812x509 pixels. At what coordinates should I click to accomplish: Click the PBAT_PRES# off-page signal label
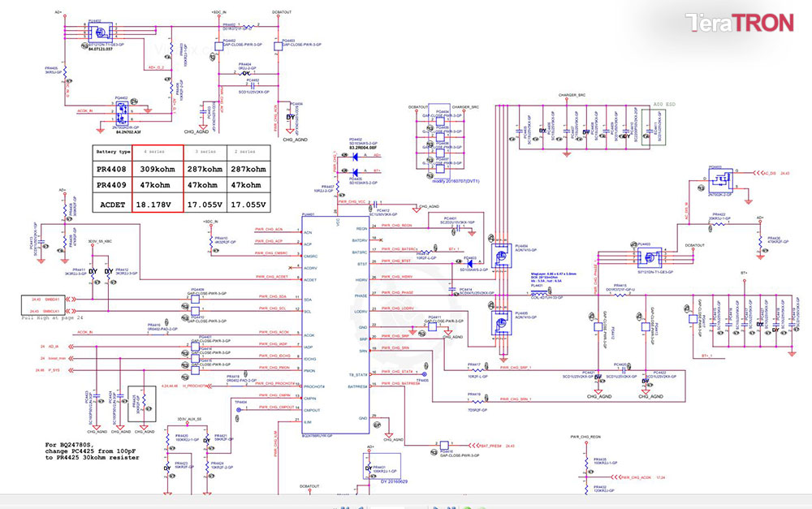(490, 446)
